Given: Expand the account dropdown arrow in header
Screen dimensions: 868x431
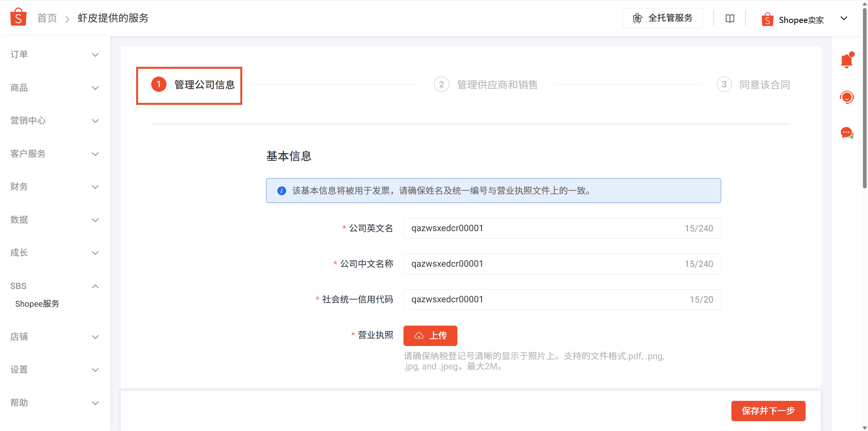Looking at the screenshot, I should pyautogui.click(x=843, y=18).
